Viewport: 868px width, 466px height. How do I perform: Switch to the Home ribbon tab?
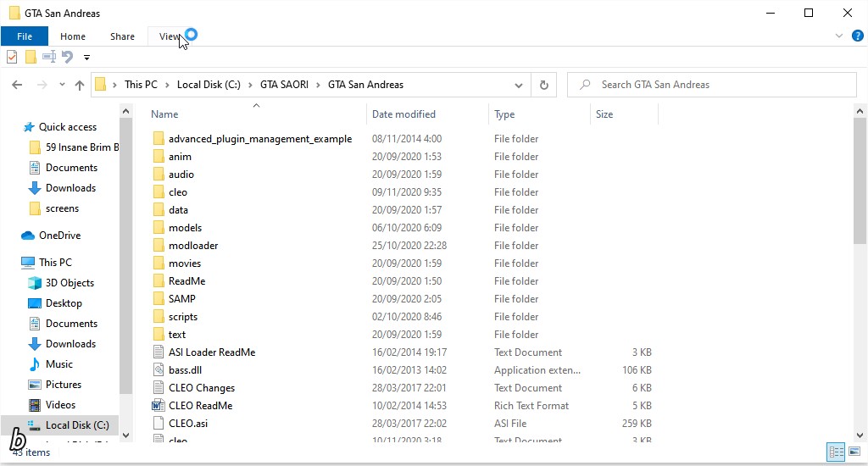73,36
